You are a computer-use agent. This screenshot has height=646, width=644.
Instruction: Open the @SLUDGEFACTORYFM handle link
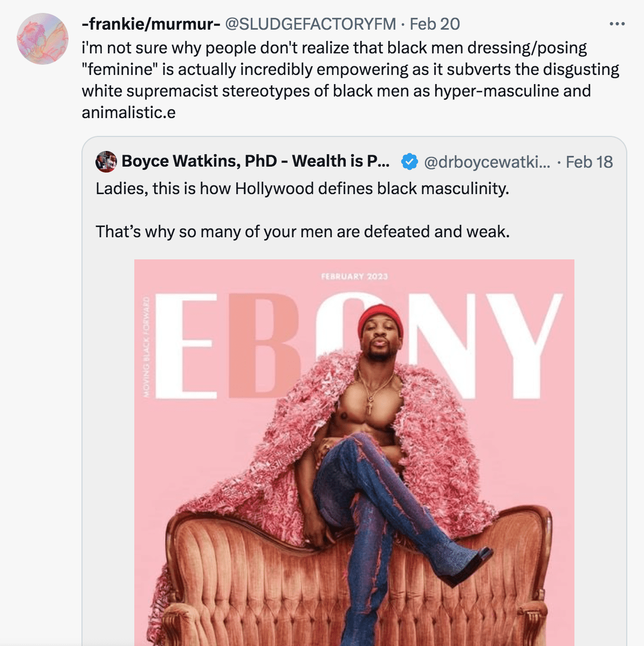pos(310,24)
